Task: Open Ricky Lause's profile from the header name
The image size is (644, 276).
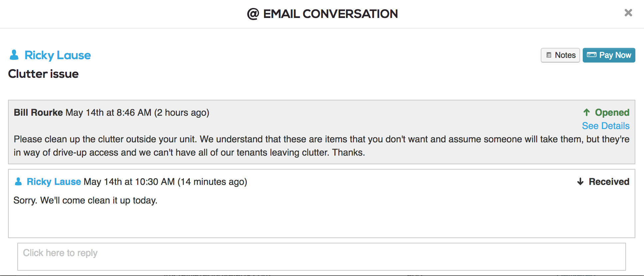Action: [58, 55]
